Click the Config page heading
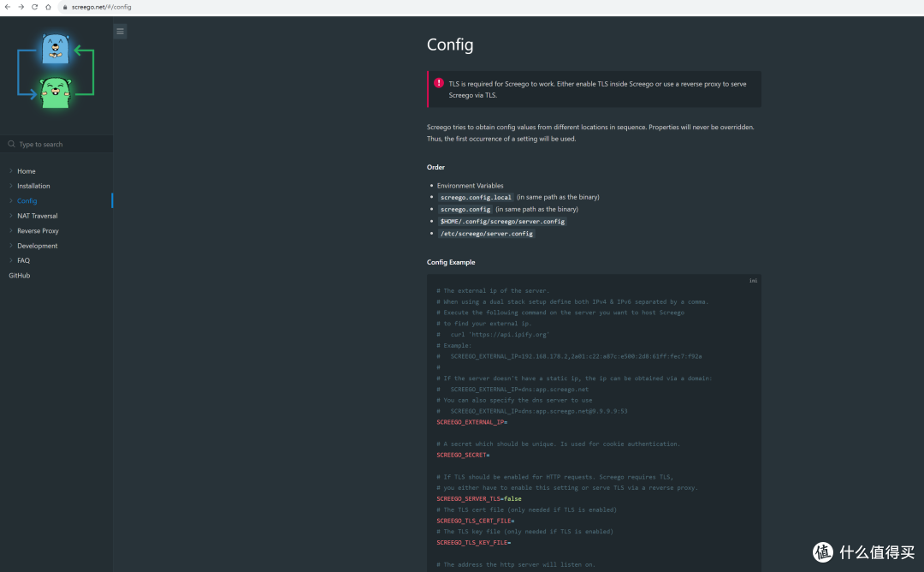Screen dimensions: 924x572 coord(450,45)
